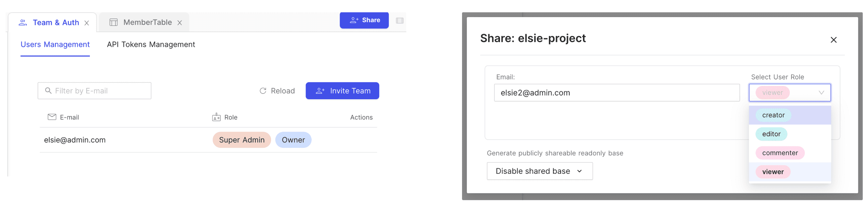868x206 pixels.
Task: Close the Team & Auth tab
Action: pos(87,23)
